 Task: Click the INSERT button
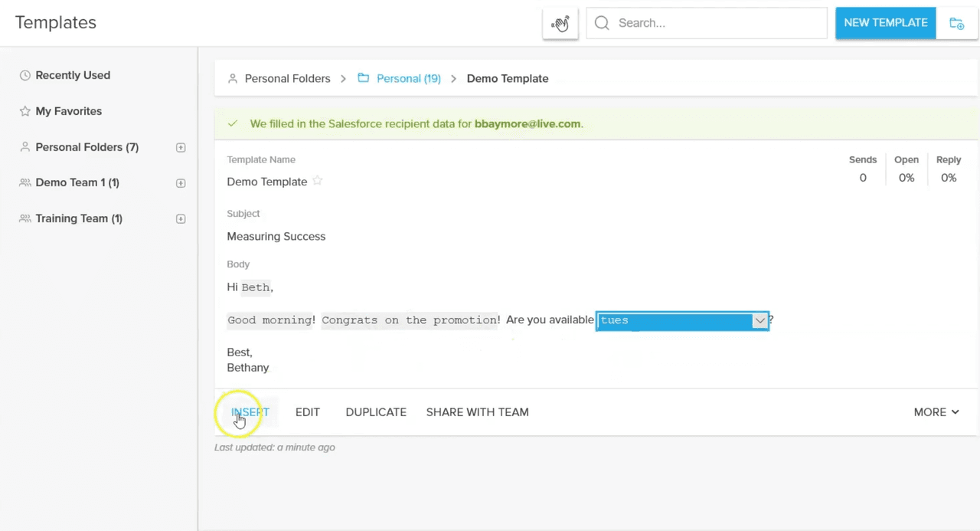pos(250,411)
